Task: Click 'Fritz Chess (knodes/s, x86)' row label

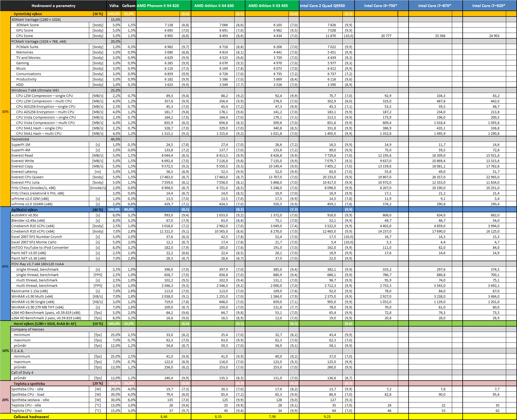Action: pos(34,188)
